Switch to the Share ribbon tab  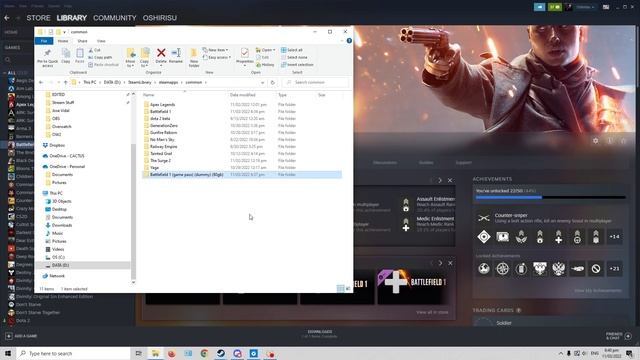82,41
